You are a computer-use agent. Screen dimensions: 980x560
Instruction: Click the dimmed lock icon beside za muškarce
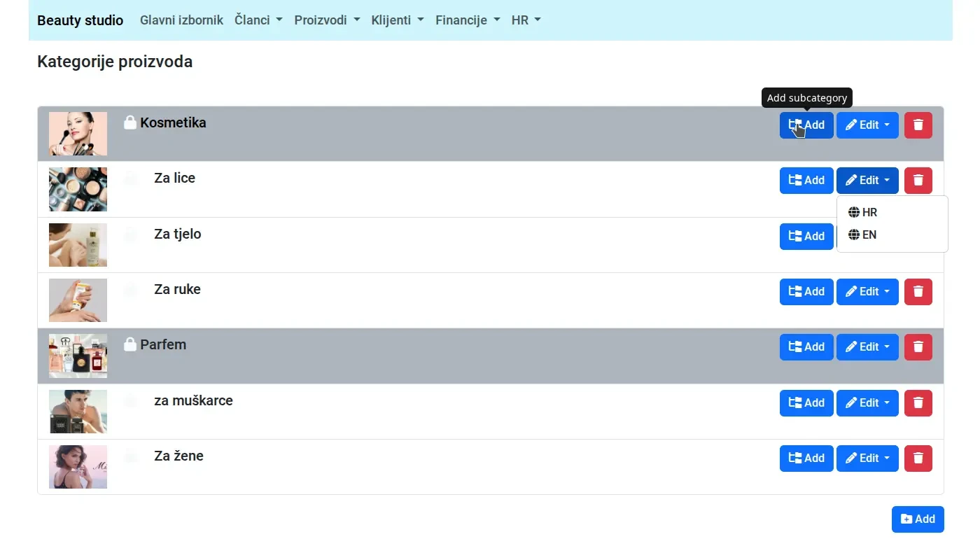pyautogui.click(x=130, y=400)
